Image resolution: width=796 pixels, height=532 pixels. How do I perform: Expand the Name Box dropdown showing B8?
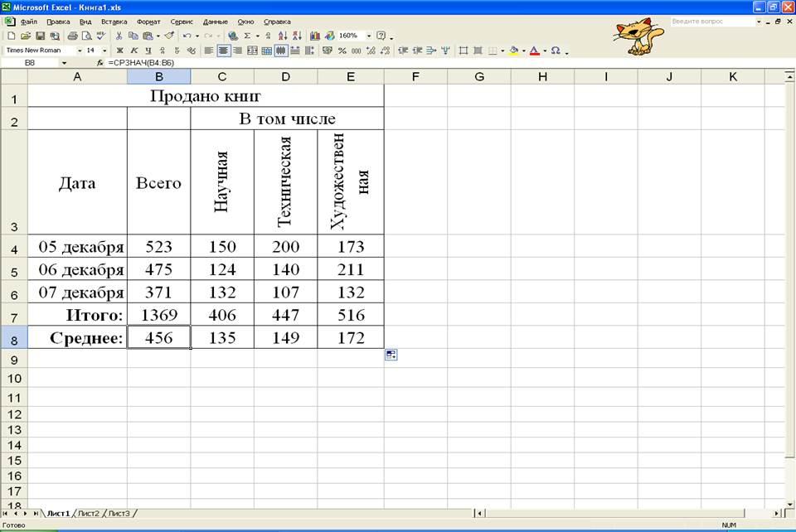click(x=64, y=63)
